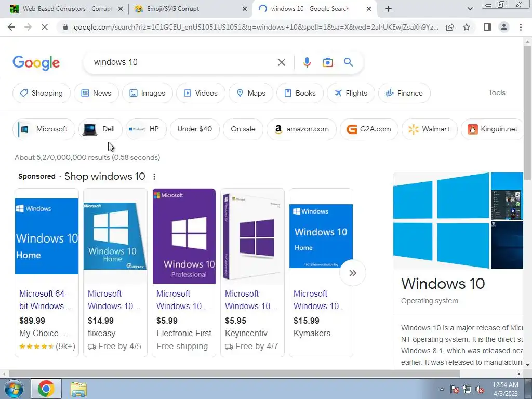
Task: Click the URL address bar text
Action: pyautogui.click(x=256, y=27)
